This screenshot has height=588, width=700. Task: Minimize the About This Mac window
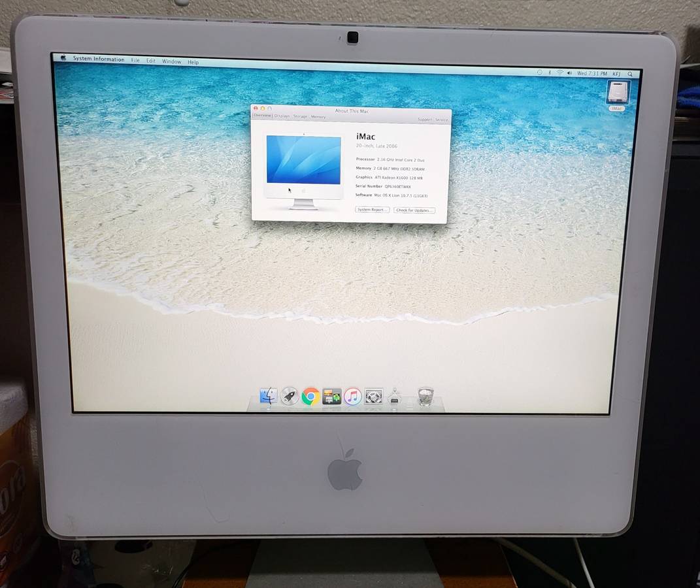(x=263, y=108)
